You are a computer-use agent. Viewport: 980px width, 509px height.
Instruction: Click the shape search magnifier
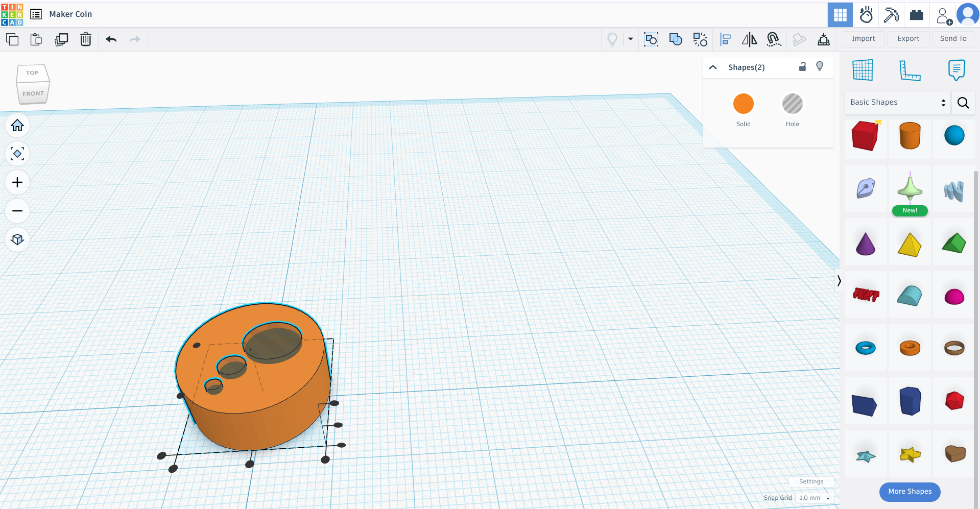[x=963, y=103]
